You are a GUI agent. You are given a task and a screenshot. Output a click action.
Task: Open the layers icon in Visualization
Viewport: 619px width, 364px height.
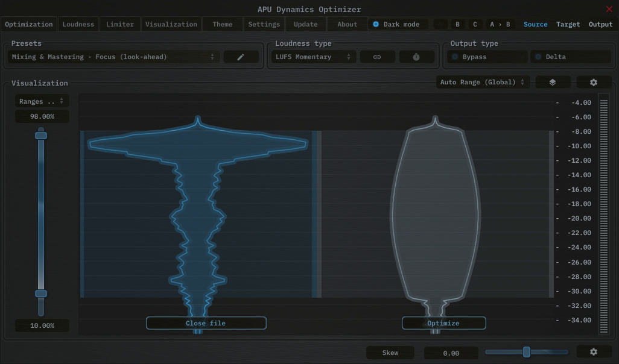(x=552, y=82)
